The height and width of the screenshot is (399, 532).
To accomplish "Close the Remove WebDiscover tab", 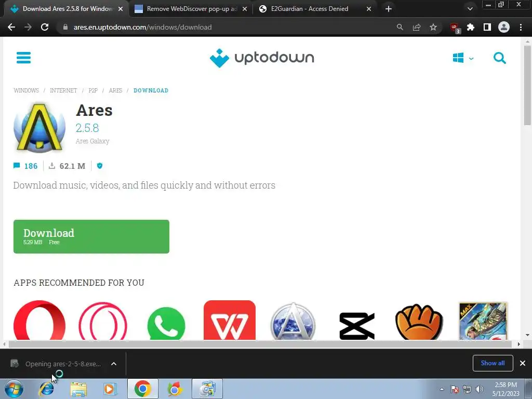I will coord(245,9).
